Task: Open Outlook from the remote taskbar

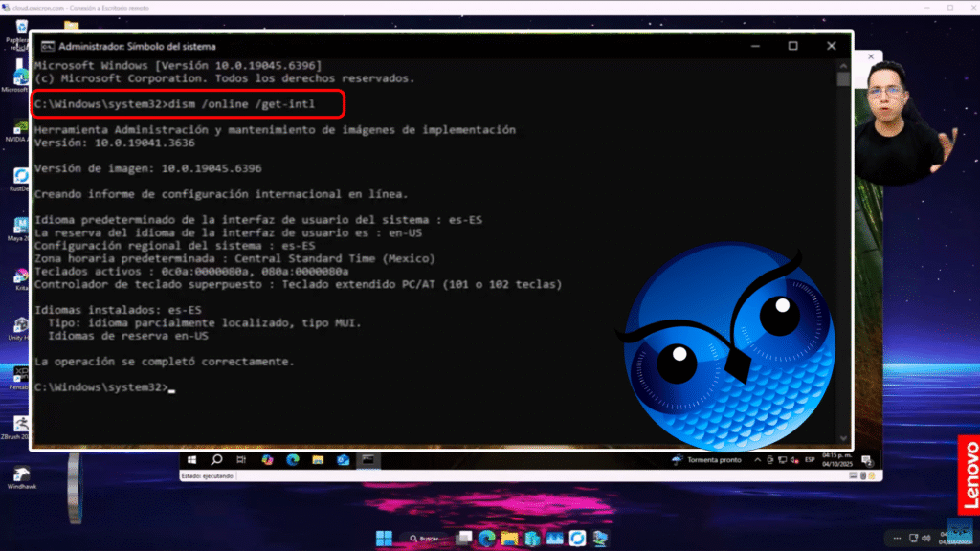Action: click(343, 460)
